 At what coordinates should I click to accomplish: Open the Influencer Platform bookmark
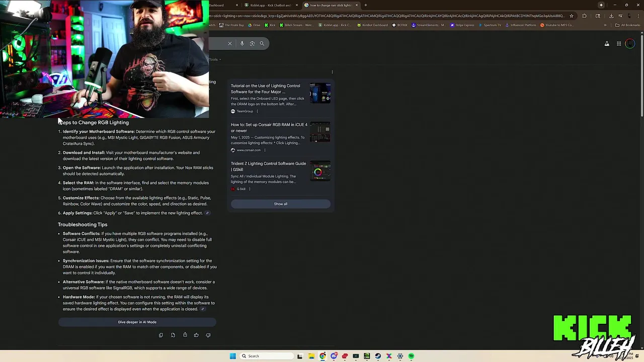[521, 25]
